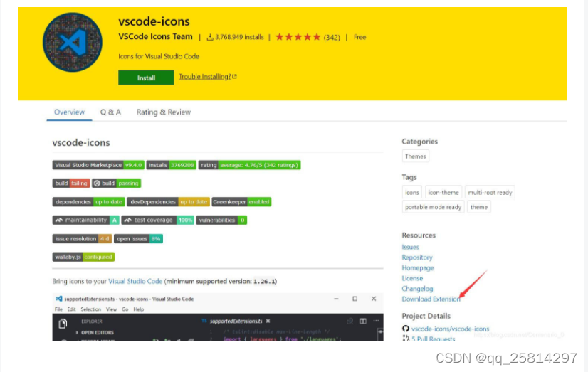Click the devDependencies up to date badge
588x372 pixels.
(168, 201)
